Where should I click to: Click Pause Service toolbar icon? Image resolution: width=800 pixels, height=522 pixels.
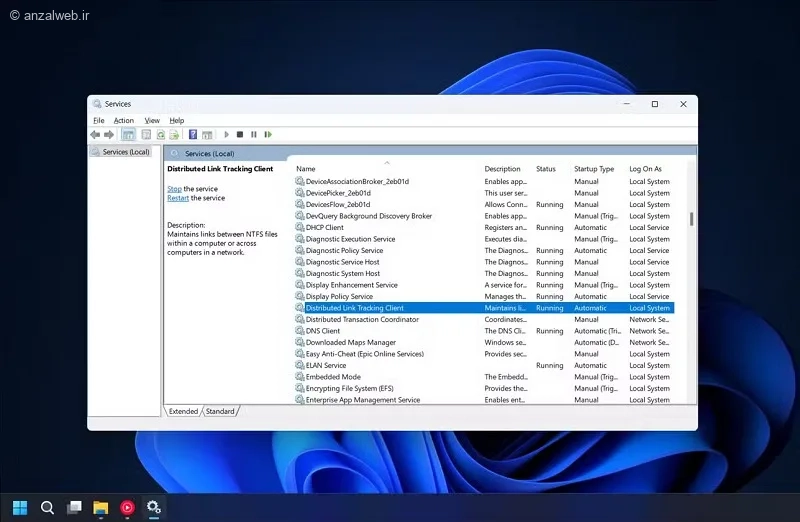(x=254, y=135)
